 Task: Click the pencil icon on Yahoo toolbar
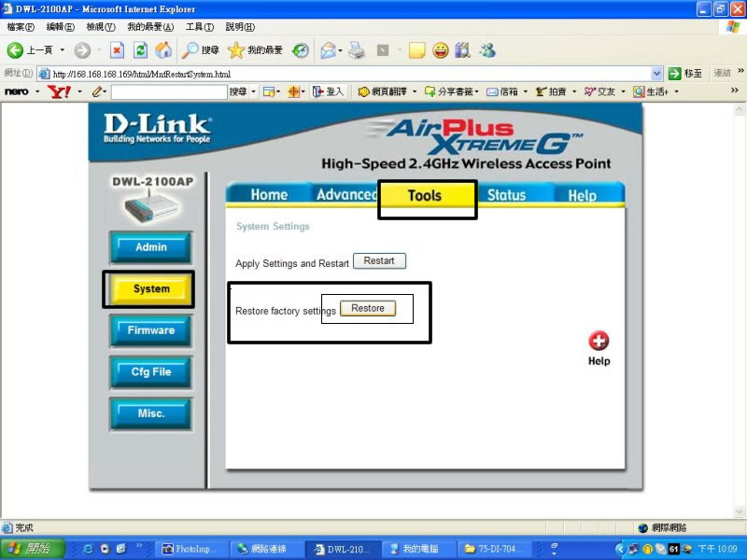(97, 91)
